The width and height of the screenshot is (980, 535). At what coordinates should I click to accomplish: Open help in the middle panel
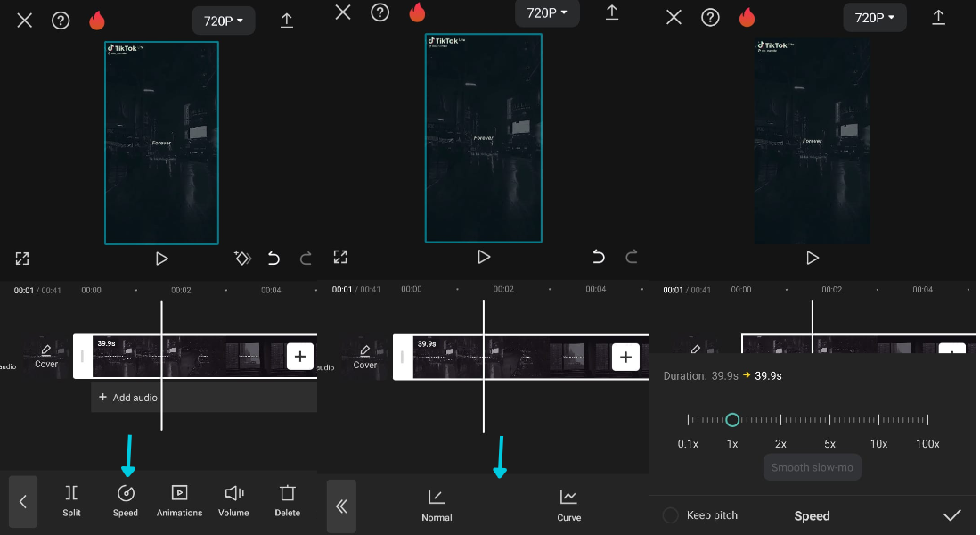380,12
